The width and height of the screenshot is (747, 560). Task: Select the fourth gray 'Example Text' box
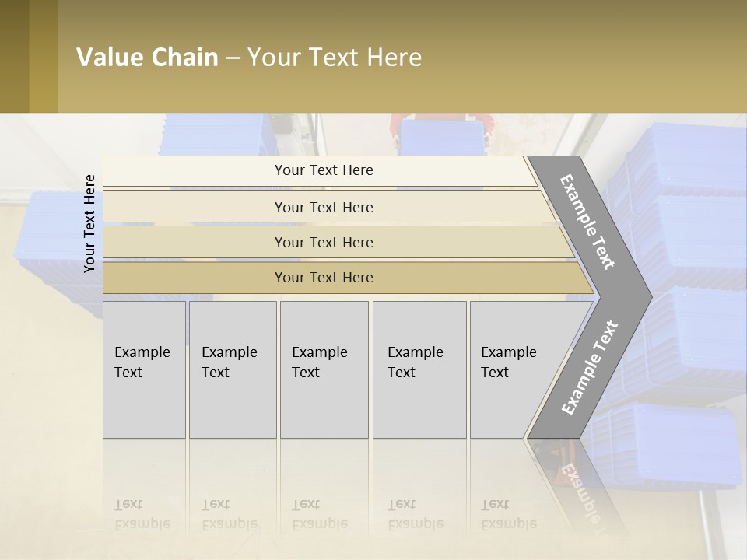pos(419,369)
